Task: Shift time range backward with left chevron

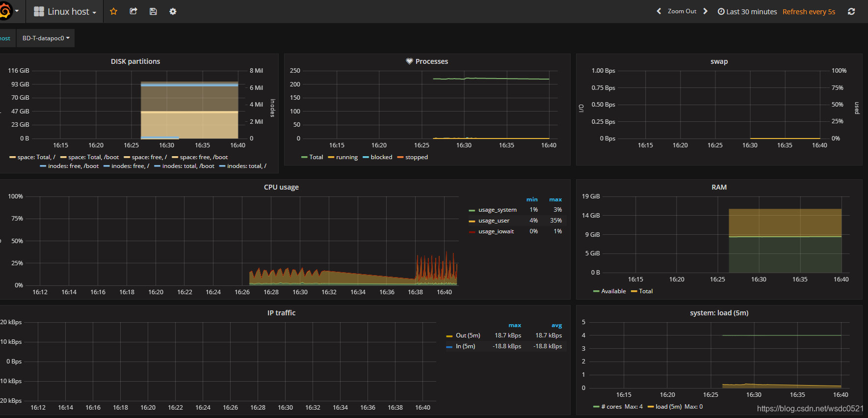Action: click(x=659, y=11)
